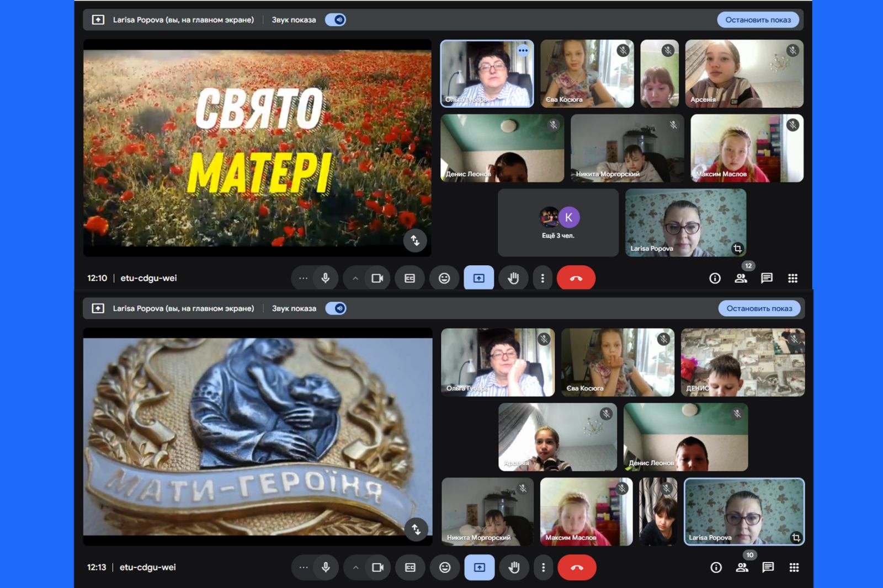Open emoji reactions in the 12:13 meeting toolbar
883x588 pixels.
click(445, 567)
